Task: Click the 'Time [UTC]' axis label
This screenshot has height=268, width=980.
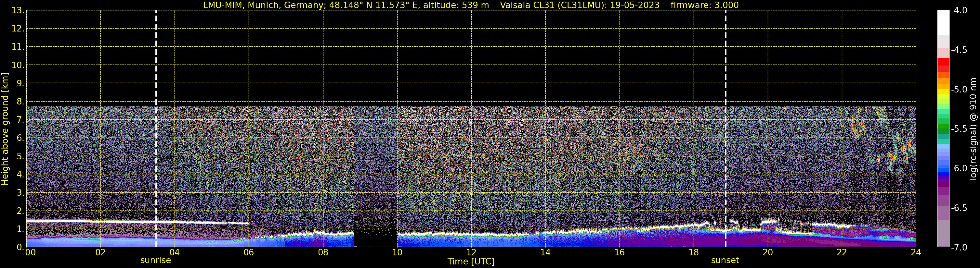Action: (471, 262)
